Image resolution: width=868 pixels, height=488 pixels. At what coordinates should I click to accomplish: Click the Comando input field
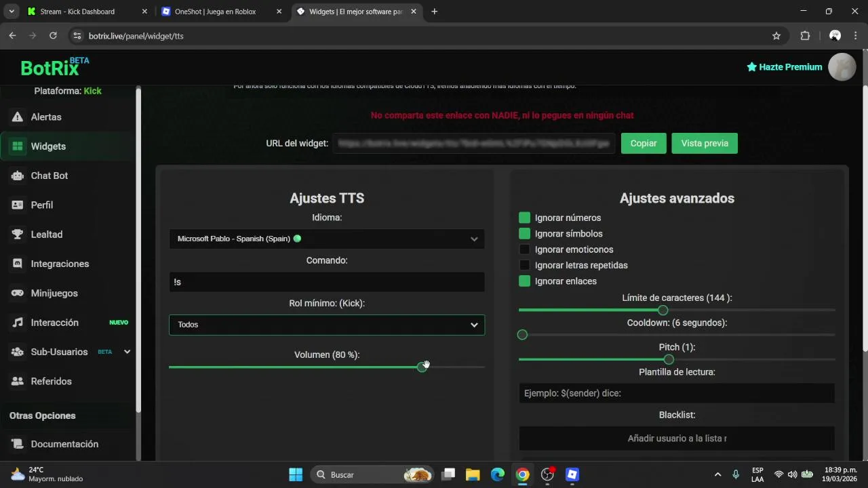point(327,282)
